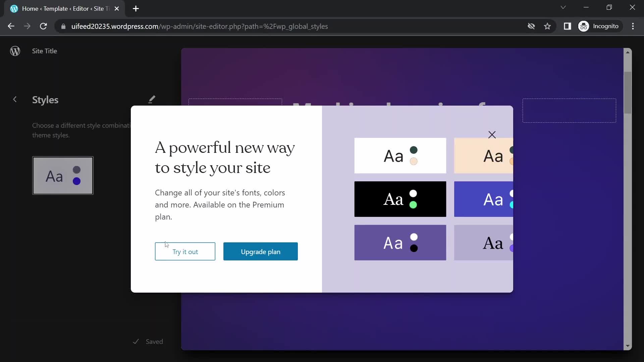
Task: Click 'Try it out' button
Action: pyautogui.click(x=185, y=252)
